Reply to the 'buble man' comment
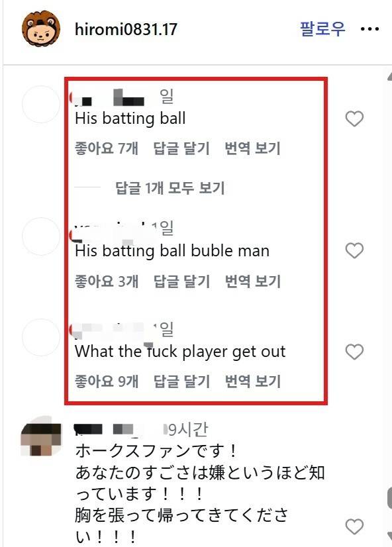The width and height of the screenshot is (392, 547). pos(181,281)
